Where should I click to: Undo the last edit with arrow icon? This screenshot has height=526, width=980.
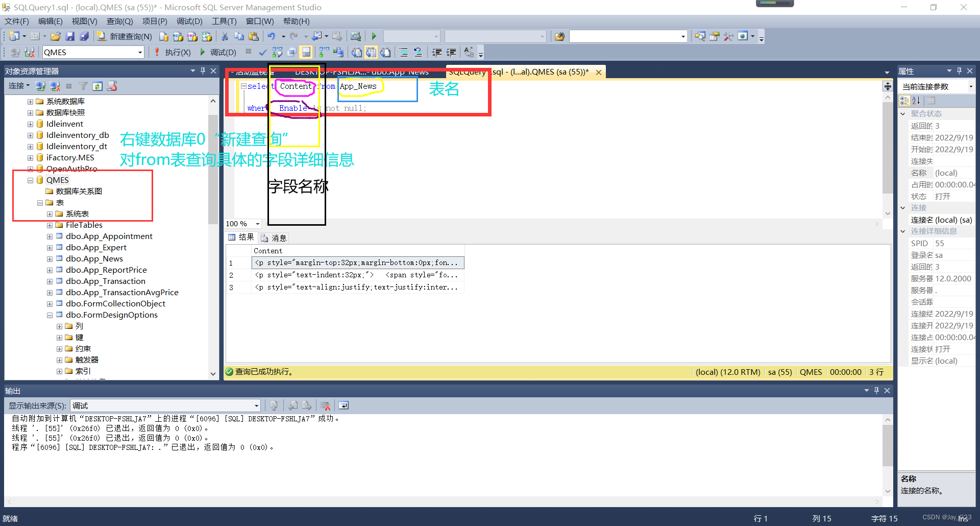(x=272, y=36)
